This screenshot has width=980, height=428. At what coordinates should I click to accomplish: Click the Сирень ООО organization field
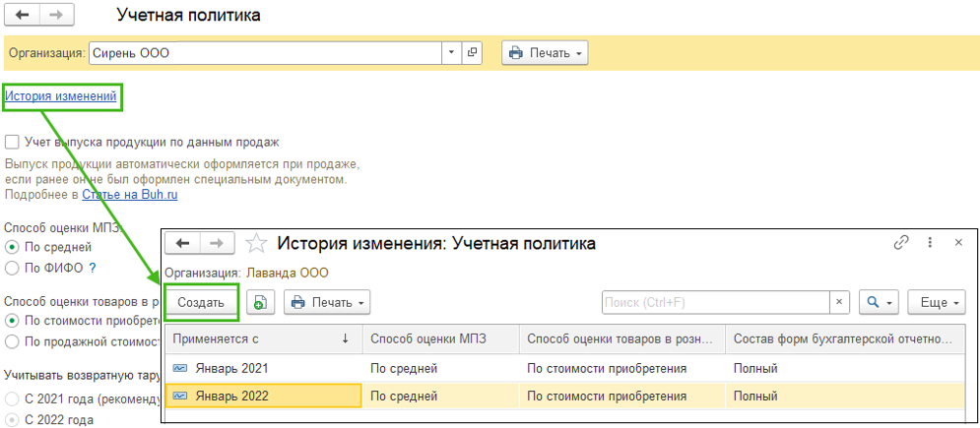click(x=266, y=53)
